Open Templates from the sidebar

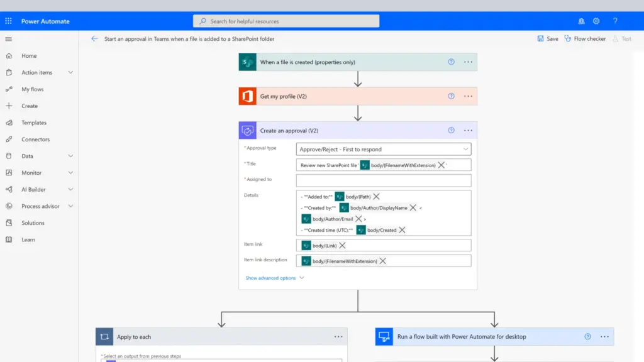35,123
